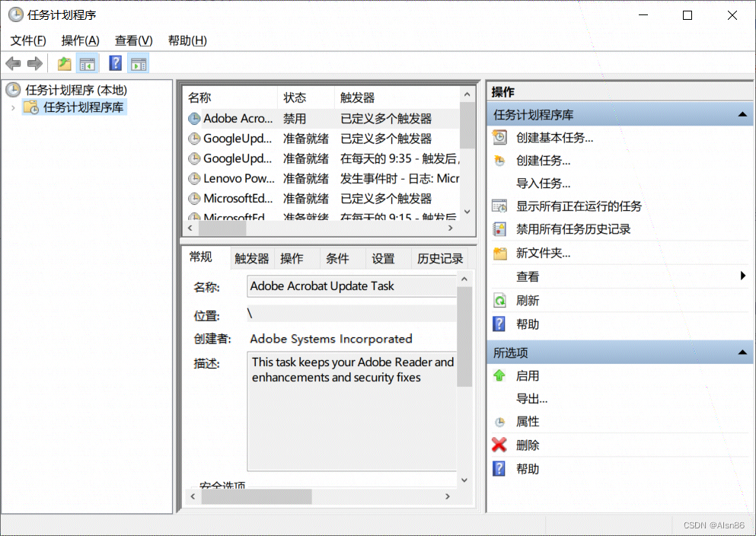Open the 文件(F) menu
Image resolution: width=756 pixels, height=536 pixels.
[28, 40]
